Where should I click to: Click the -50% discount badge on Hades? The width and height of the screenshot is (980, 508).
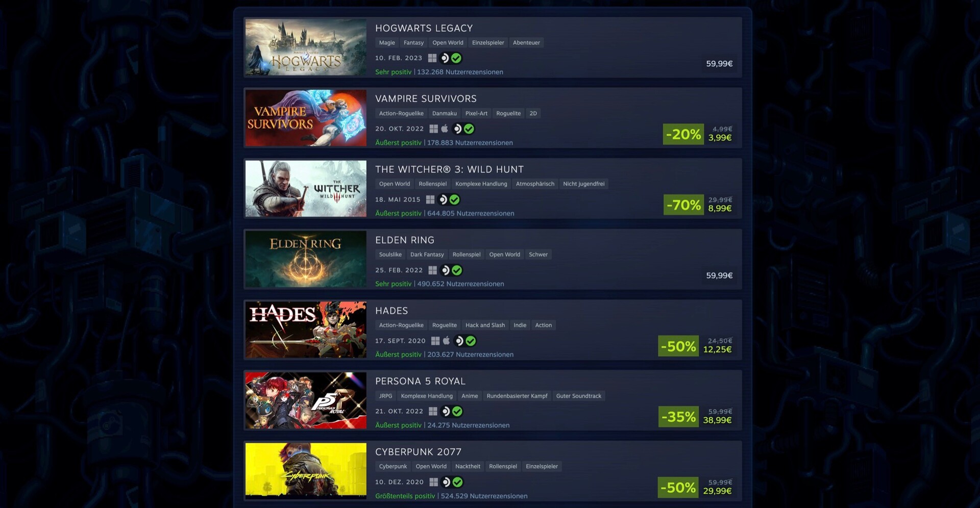678,346
